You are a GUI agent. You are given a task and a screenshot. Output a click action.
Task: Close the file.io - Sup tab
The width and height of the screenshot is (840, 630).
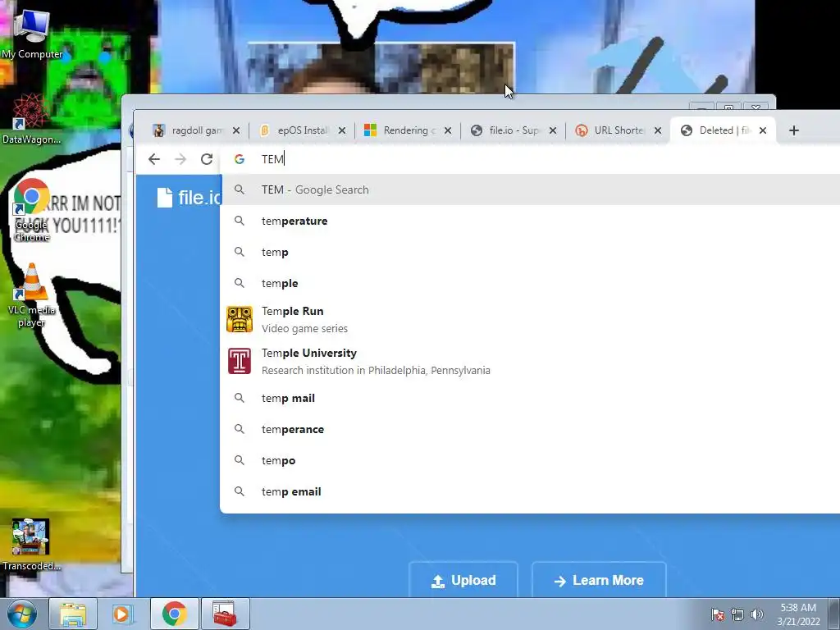(x=553, y=130)
